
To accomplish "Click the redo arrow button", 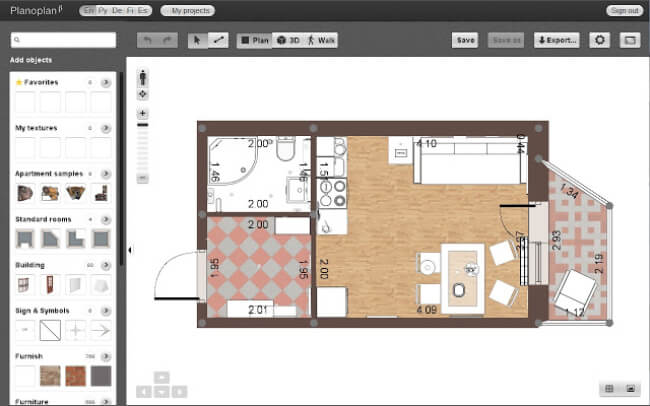I will click(x=167, y=40).
